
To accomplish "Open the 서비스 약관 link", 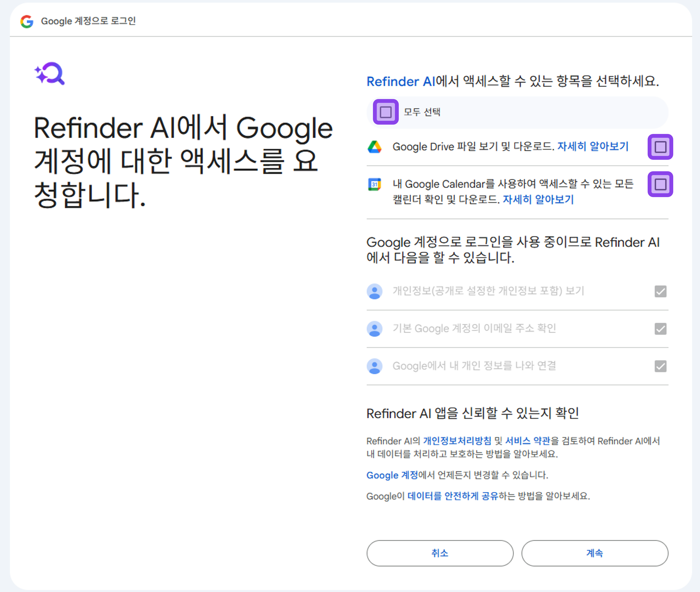I will [528, 441].
